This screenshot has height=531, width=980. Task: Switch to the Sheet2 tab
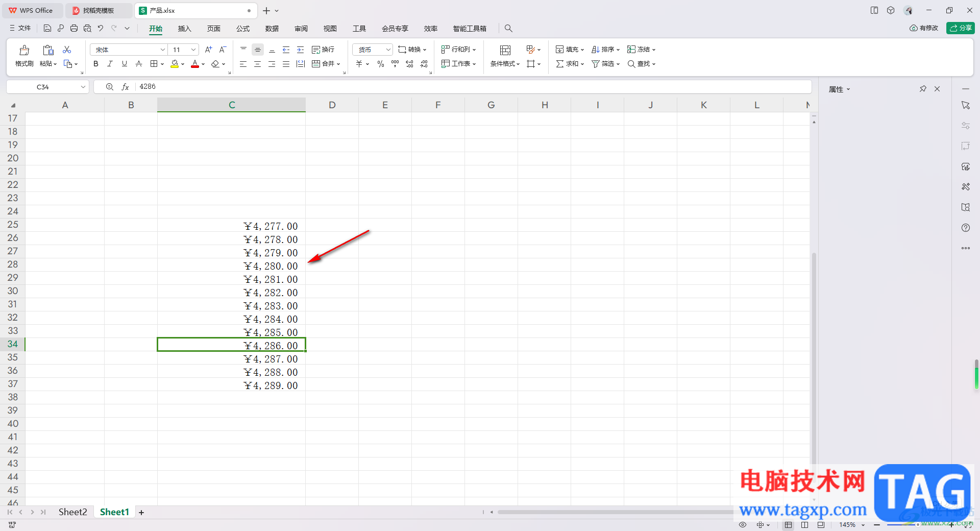[72, 512]
